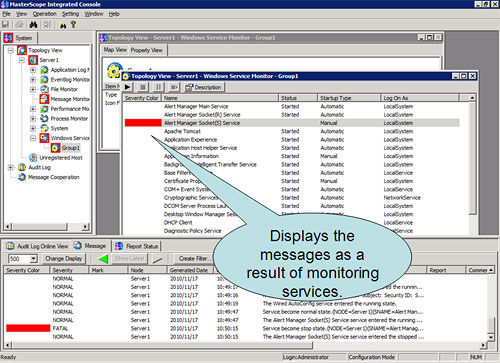Open the 500 message count dropdown

(33, 259)
